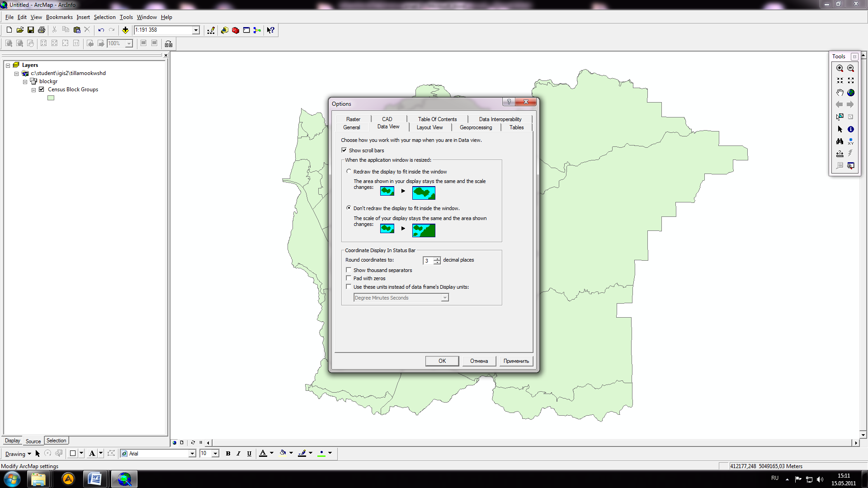
Task: Save the map with the floppy icon
Action: coord(31,30)
